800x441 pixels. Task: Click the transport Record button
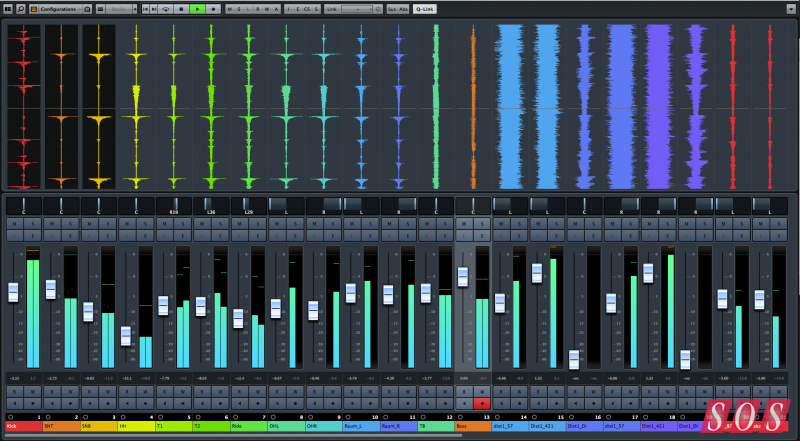click(213, 9)
